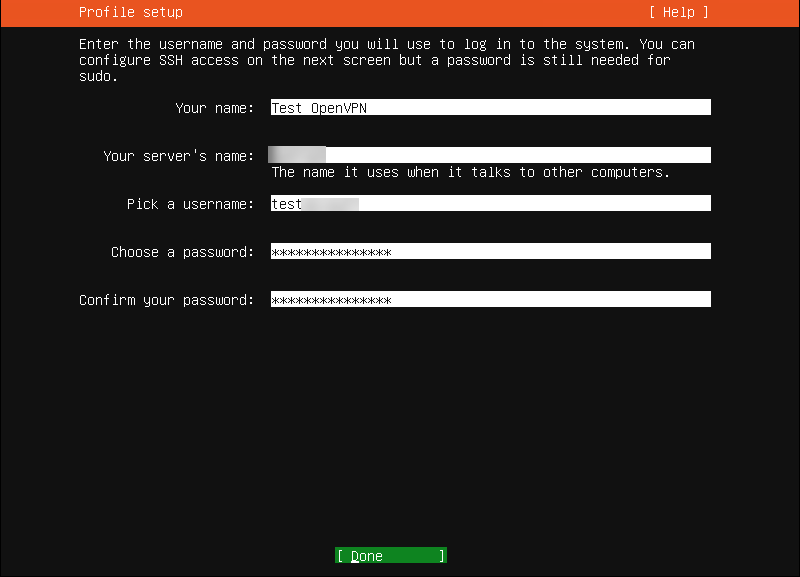Select the Done button
Screen dimensions: 800x577
391,556
